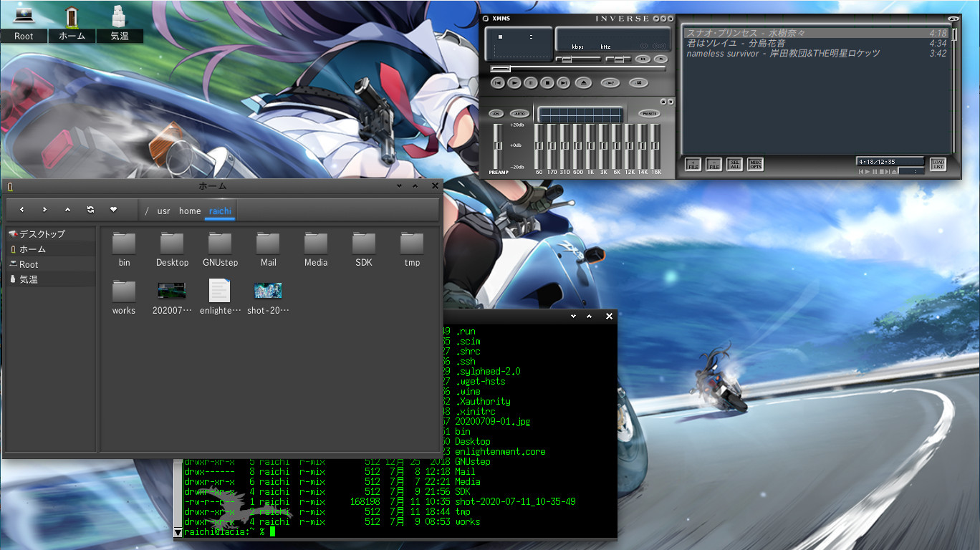Click the XMMS volume slider
The height and width of the screenshot is (550, 980).
tap(579, 59)
